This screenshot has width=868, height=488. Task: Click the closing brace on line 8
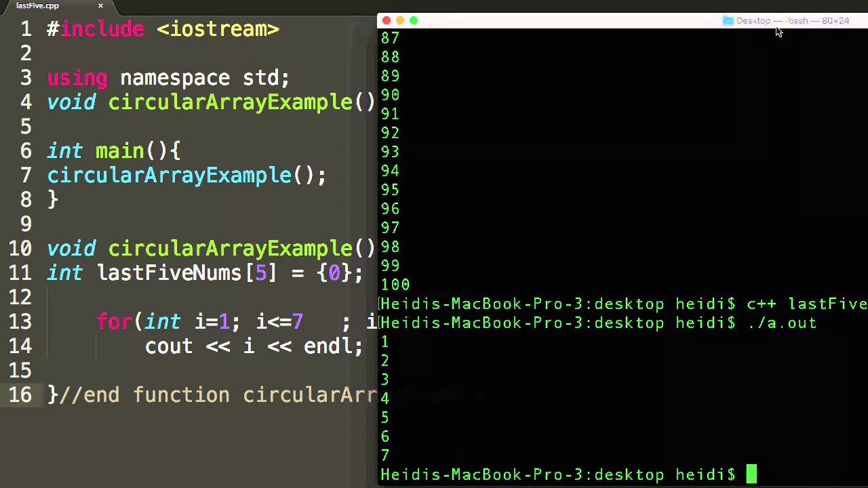(x=53, y=200)
